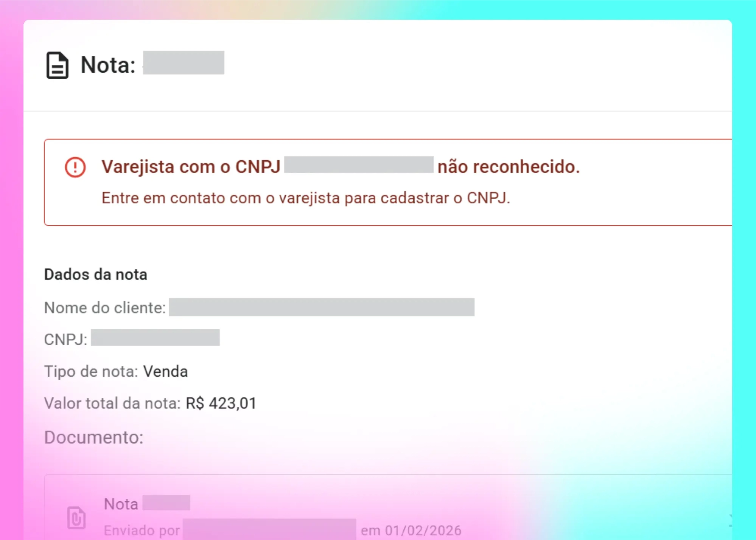
Task: Click the attached file icon in the document card
Action: click(76, 517)
